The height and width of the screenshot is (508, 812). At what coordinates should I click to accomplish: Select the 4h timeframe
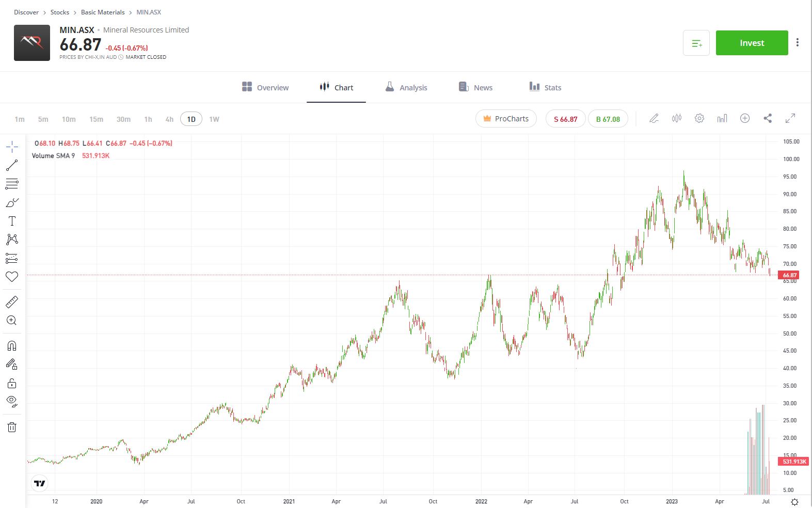tap(169, 119)
